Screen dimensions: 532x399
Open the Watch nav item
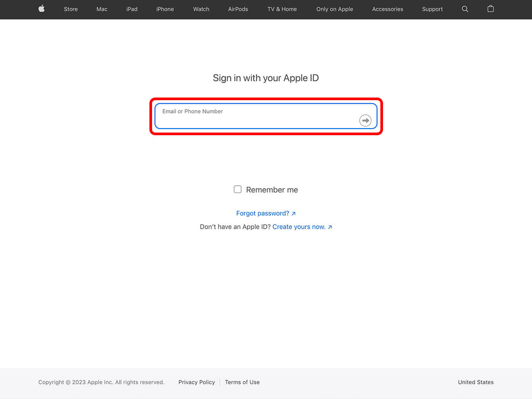click(x=201, y=9)
